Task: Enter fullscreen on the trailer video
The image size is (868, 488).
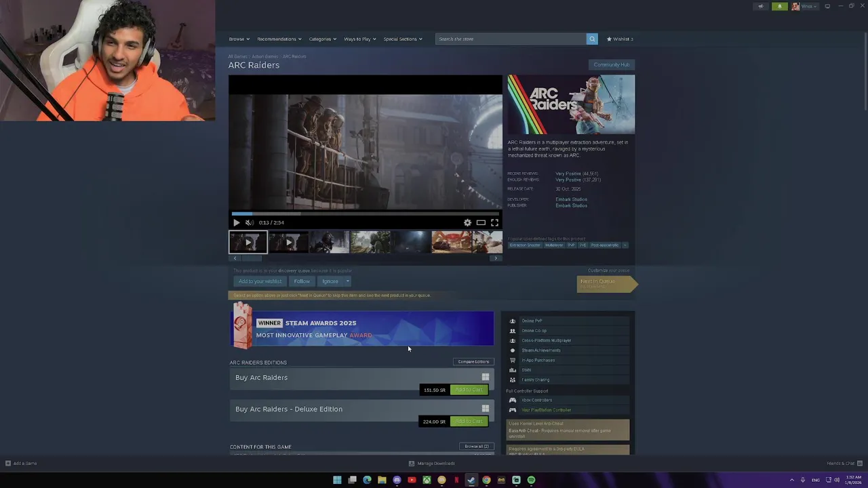Action: 494,222
